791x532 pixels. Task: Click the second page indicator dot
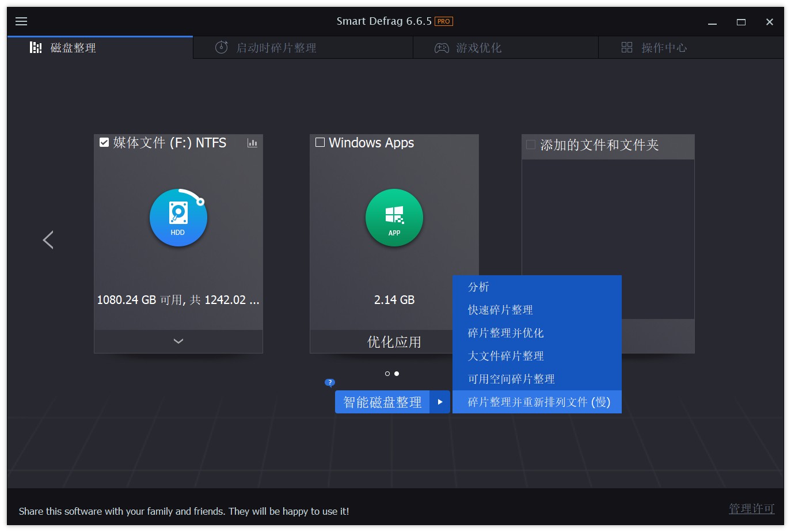397,374
